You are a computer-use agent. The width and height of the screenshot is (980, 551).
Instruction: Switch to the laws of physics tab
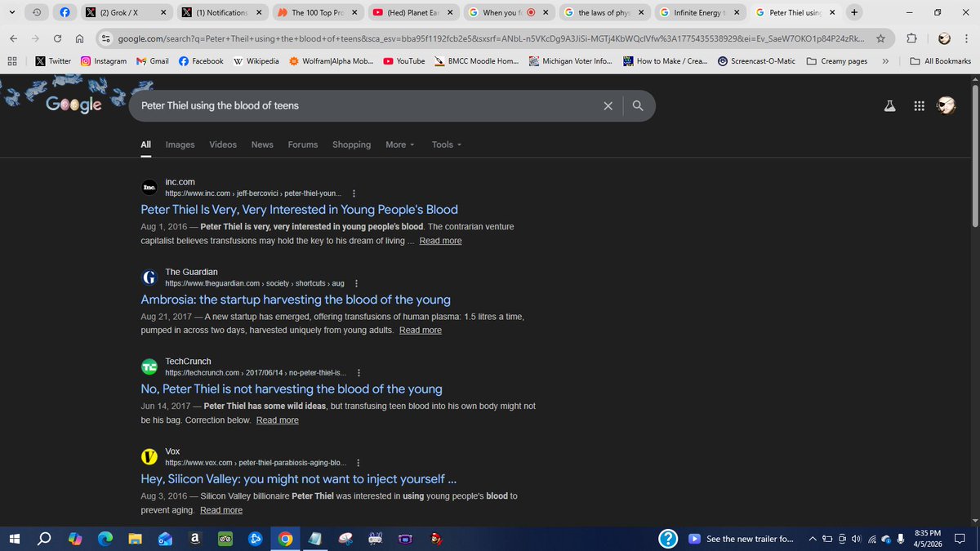click(x=604, y=12)
